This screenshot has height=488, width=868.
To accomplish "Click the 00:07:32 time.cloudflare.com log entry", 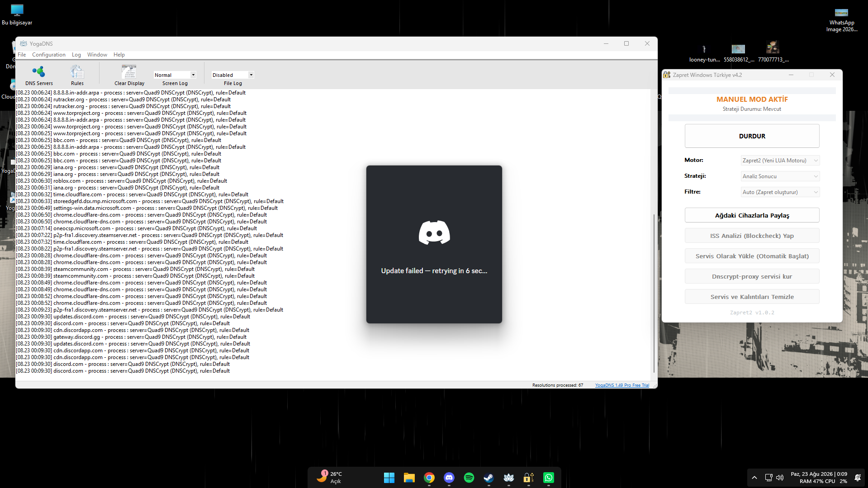I will tap(132, 242).
